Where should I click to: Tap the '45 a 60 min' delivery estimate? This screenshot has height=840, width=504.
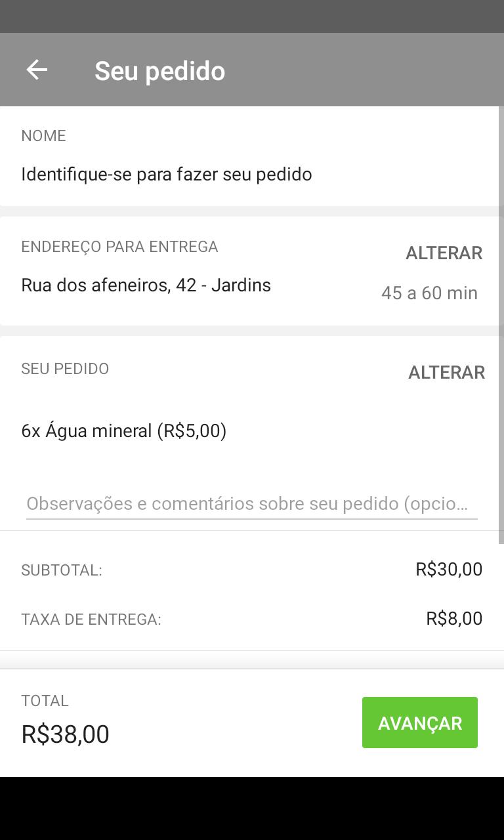click(429, 293)
